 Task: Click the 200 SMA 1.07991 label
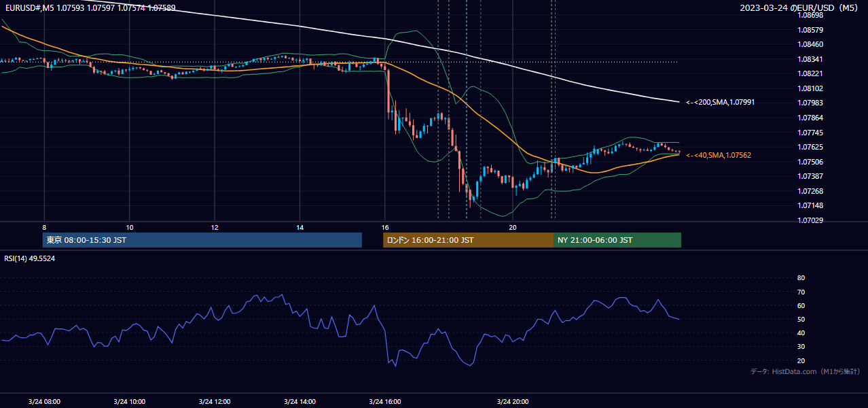(x=720, y=102)
